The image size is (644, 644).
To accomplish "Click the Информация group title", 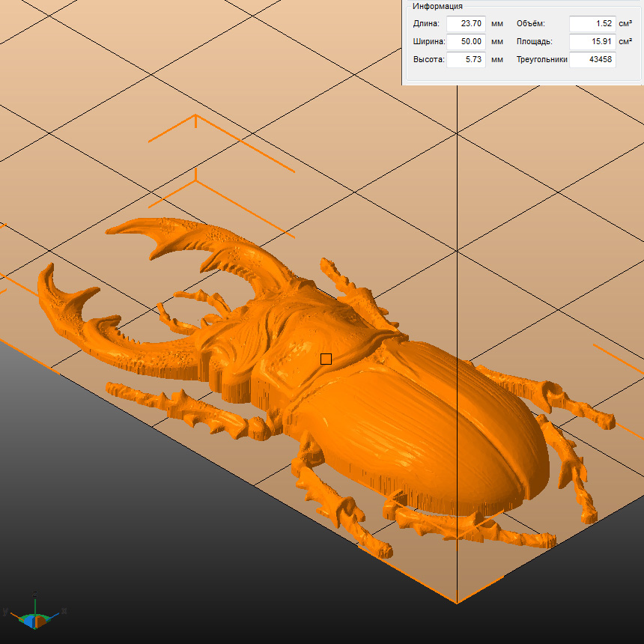I will 437,6.
